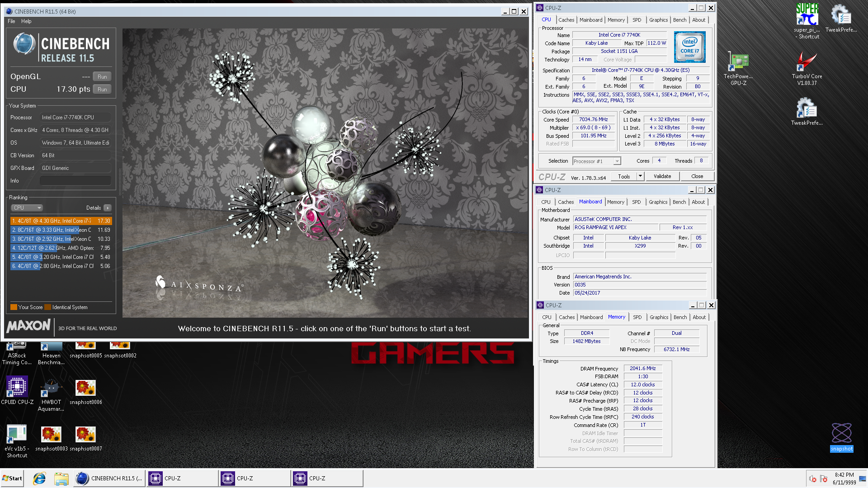Click the Close button in CPU-Z

point(697,176)
